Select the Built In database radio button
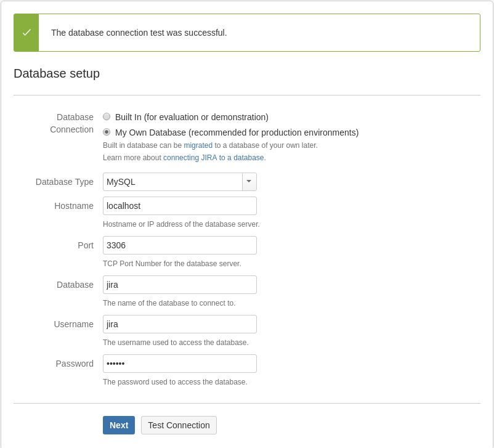494x448 pixels. pyautogui.click(x=107, y=116)
